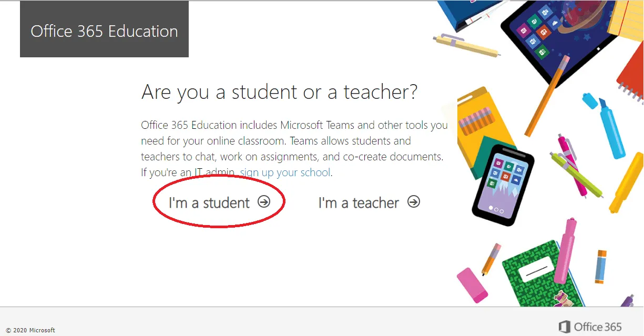644x336 pixels.
Task: Choose the I'm a teacher option
Action: tap(359, 202)
